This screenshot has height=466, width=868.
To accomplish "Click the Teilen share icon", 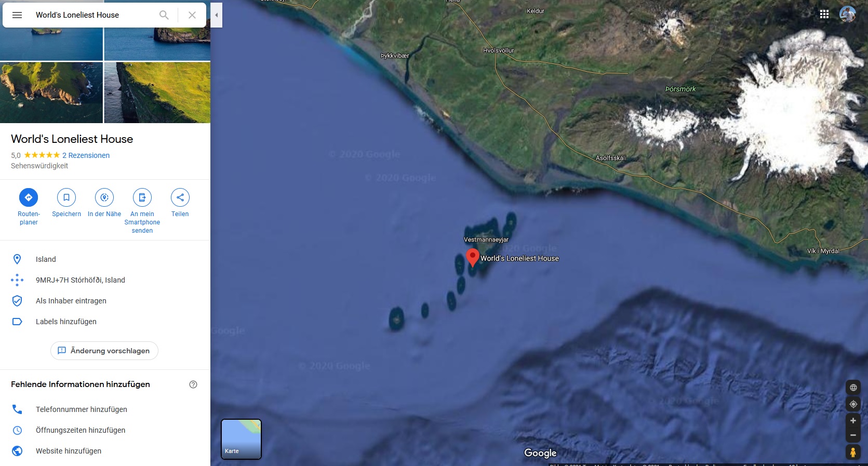I will click(x=180, y=197).
